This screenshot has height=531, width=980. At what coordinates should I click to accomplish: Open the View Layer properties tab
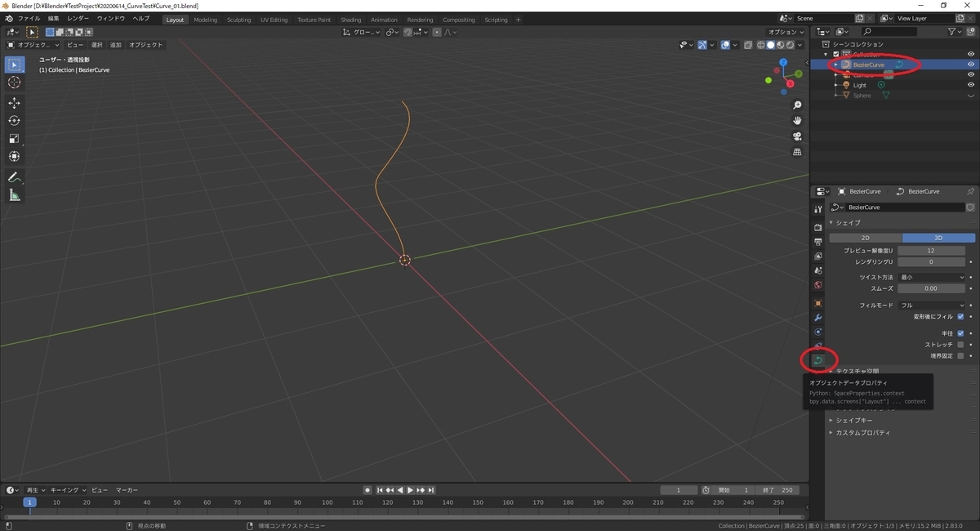pos(818,257)
